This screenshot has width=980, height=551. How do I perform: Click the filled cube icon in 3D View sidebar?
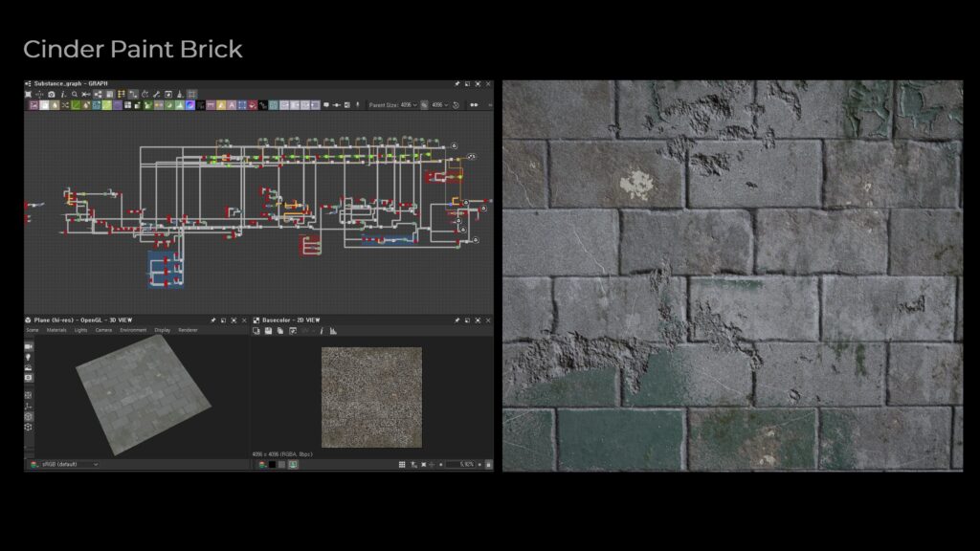click(x=28, y=416)
